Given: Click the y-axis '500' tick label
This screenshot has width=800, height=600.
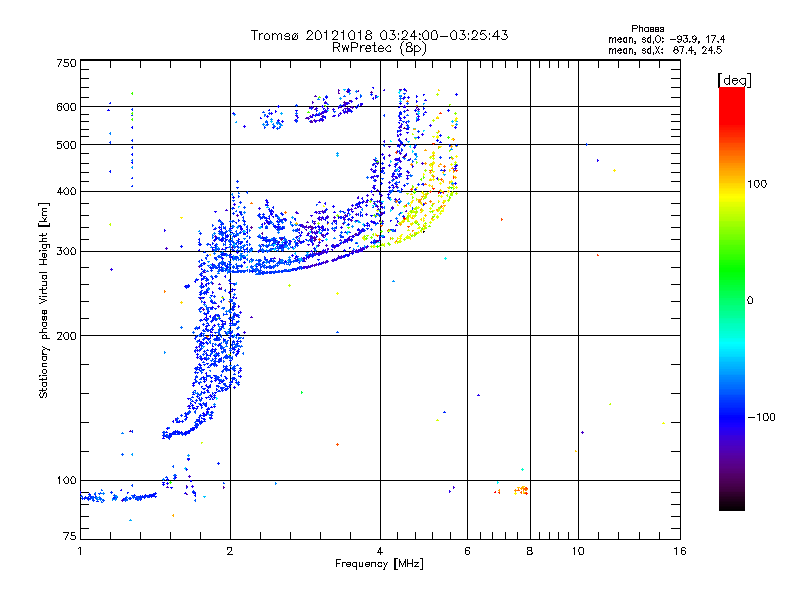Looking at the screenshot, I should [66, 145].
